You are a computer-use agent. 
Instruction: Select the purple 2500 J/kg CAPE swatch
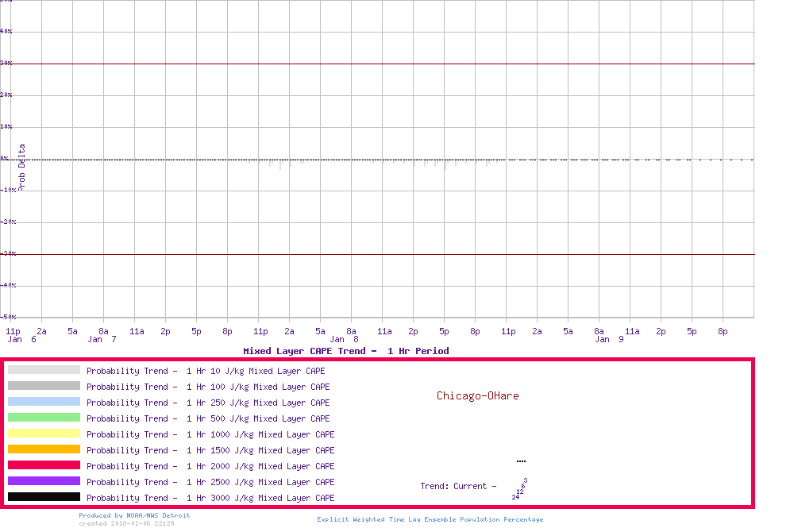click(44, 481)
